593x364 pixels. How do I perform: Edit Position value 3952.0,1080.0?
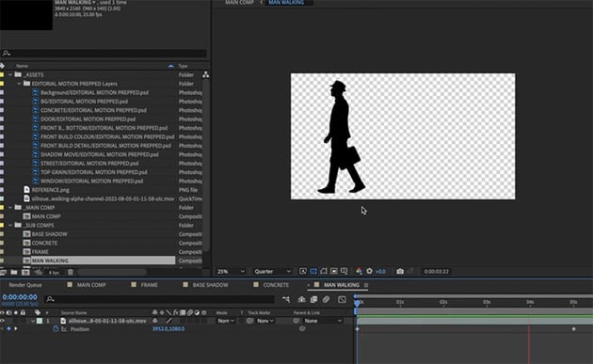[168, 329]
